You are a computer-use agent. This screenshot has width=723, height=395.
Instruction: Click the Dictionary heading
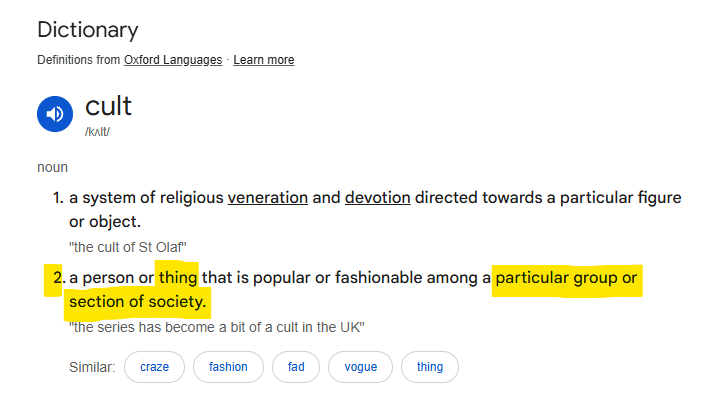click(x=88, y=30)
